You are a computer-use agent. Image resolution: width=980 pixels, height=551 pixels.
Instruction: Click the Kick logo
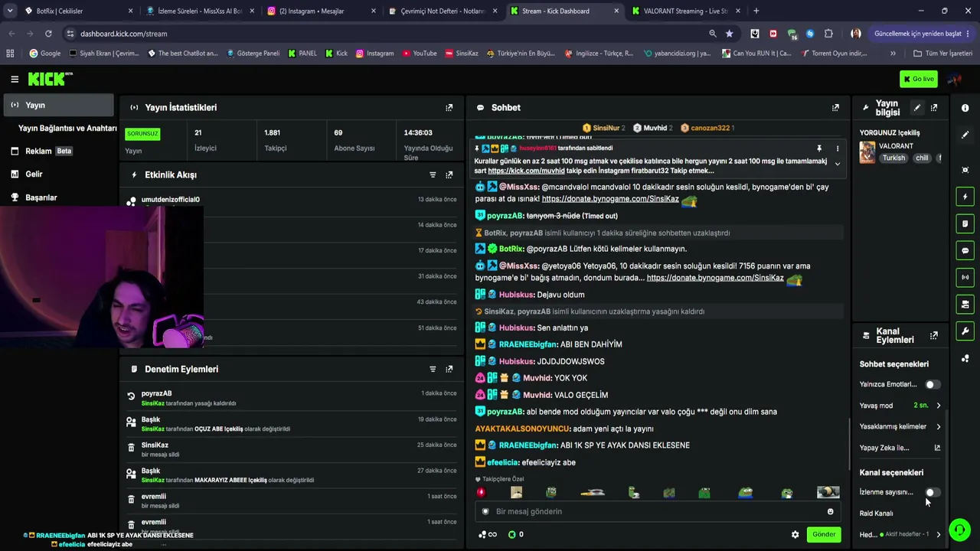coord(51,79)
